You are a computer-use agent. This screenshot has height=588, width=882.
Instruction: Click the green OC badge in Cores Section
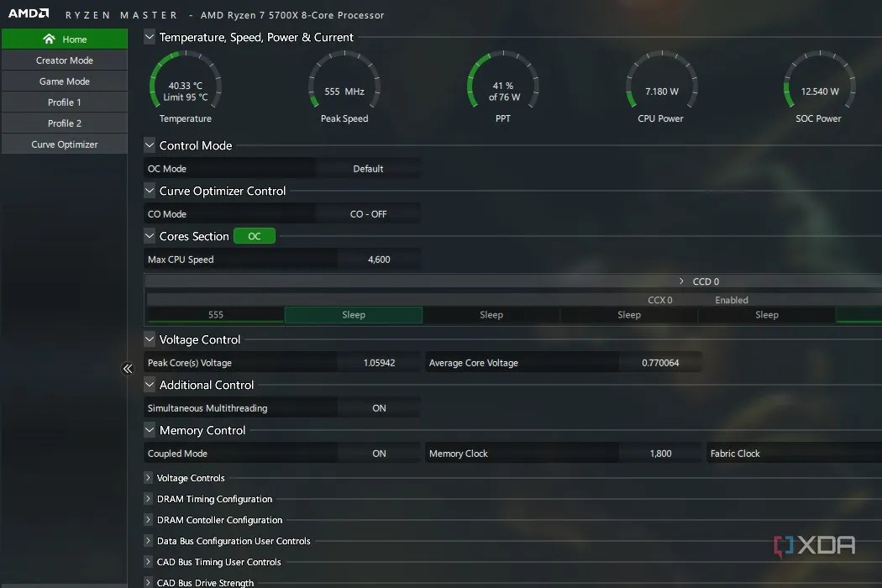coord(255,236)
